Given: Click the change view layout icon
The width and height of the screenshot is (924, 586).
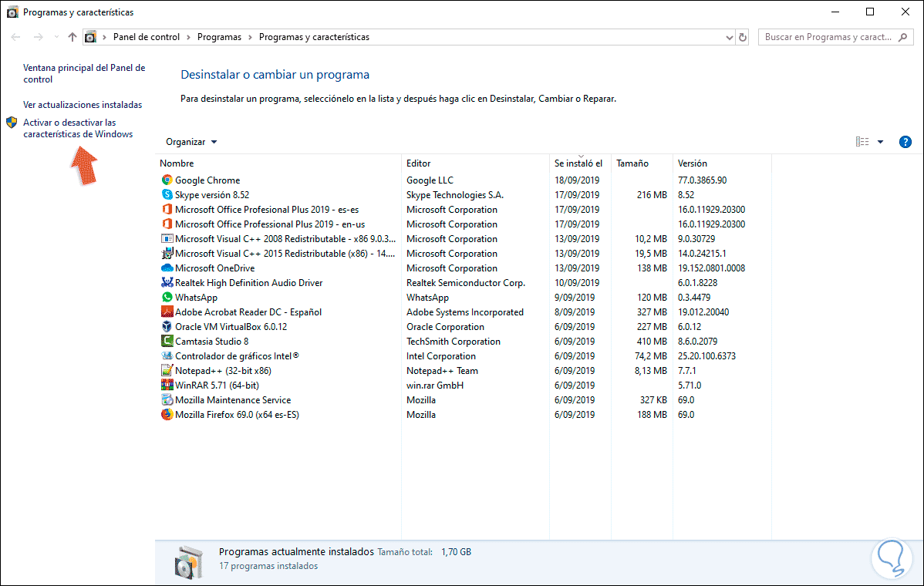Looking at the screenshot, I should (862, 142).
